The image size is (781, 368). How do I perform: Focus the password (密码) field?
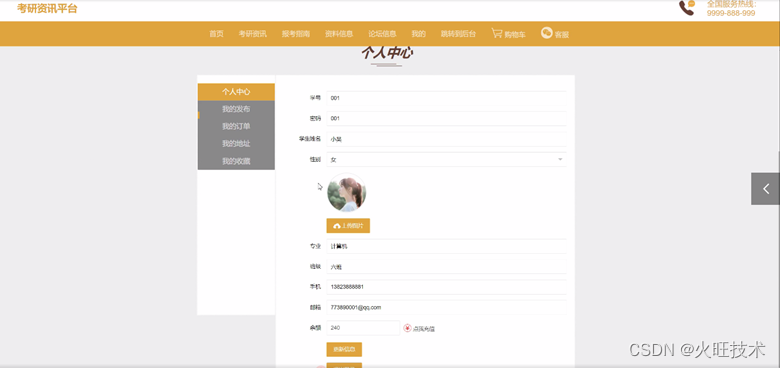tap(446, 119)
